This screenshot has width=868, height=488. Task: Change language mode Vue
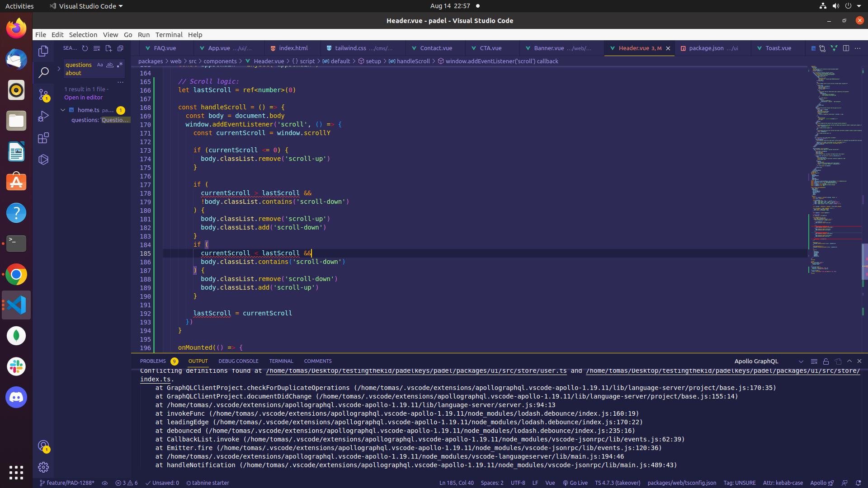[x=550, y=483]
